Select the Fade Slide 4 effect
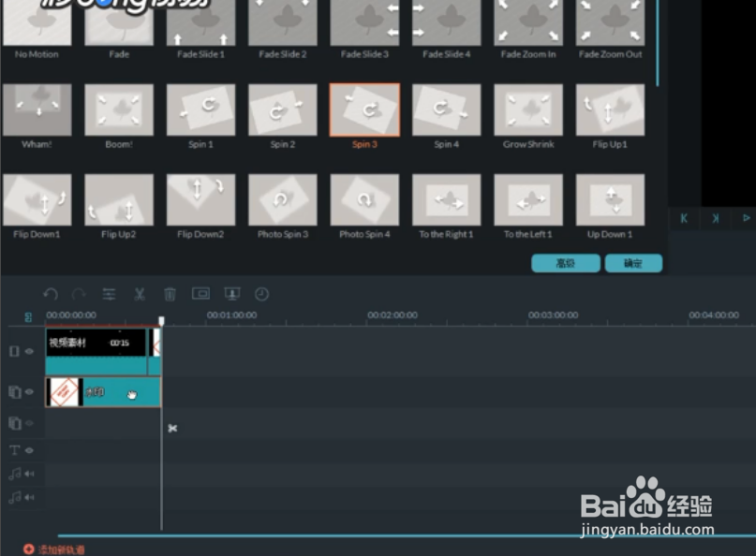 [447, 23]
